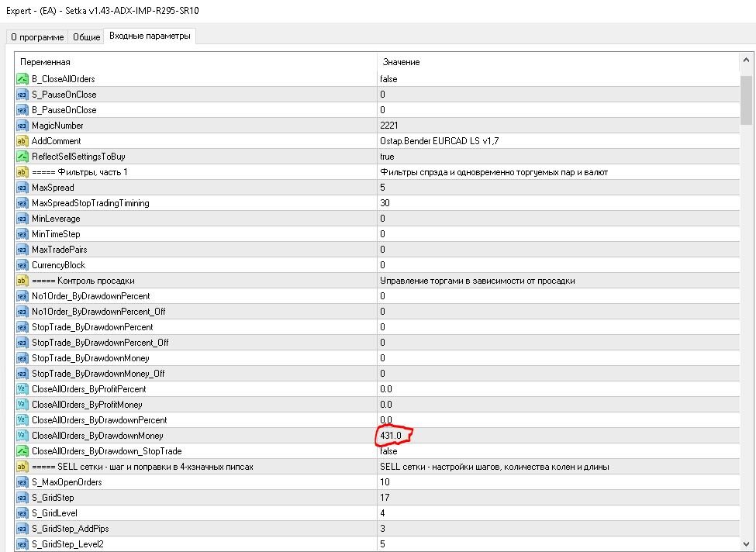This screenshot has width=756, height=552.
Task: Select the Входные параметры tab
Action: tap(150, 36)
